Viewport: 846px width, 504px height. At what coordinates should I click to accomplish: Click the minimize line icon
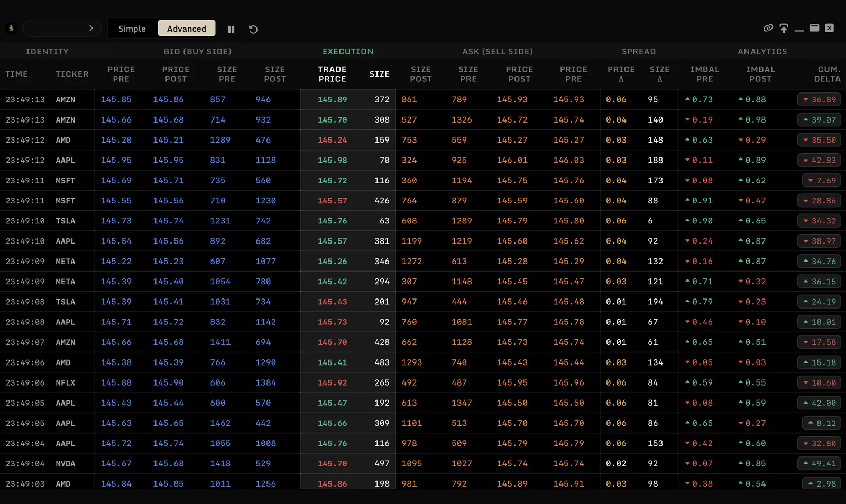click(x=799, y=31)
